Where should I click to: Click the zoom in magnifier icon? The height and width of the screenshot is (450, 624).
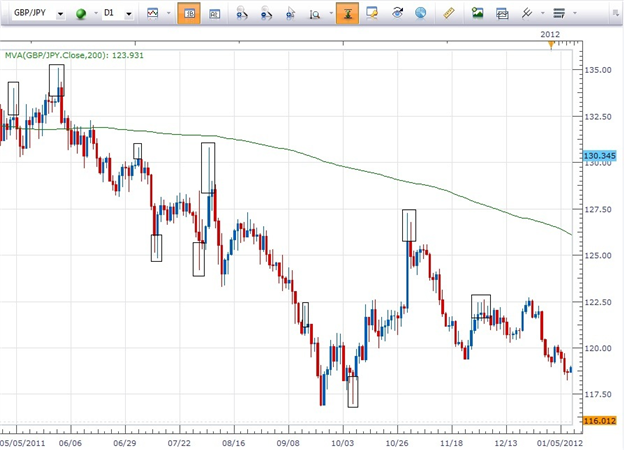[x=242, y=14]
